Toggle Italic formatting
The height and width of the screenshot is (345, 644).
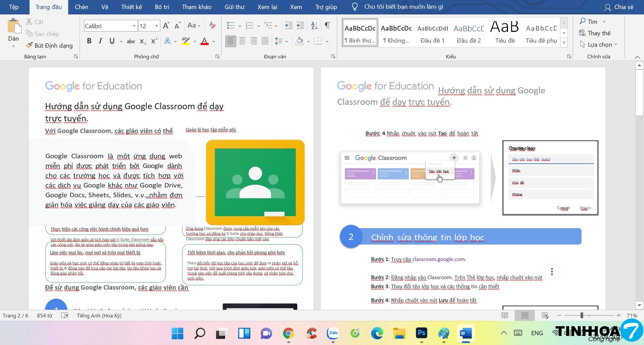100,41
